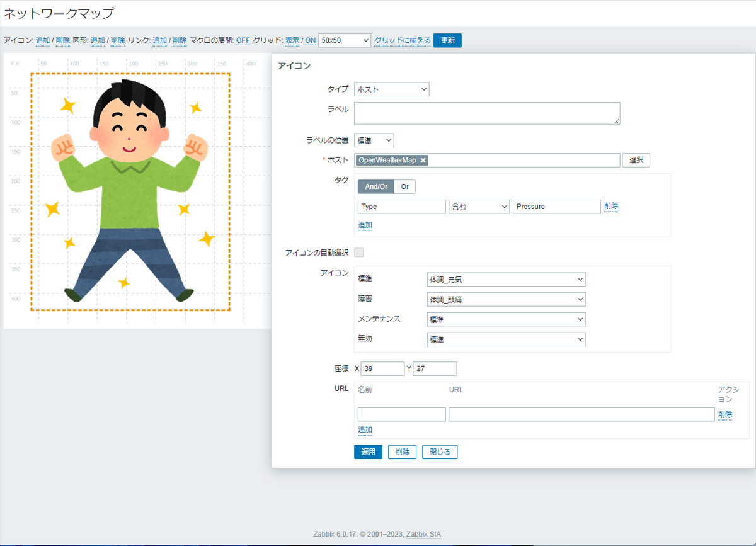The width and height of the screenshot is (756, 546).
Task: Open 無効 icon dropdown
Action: [x=506, y=339]
